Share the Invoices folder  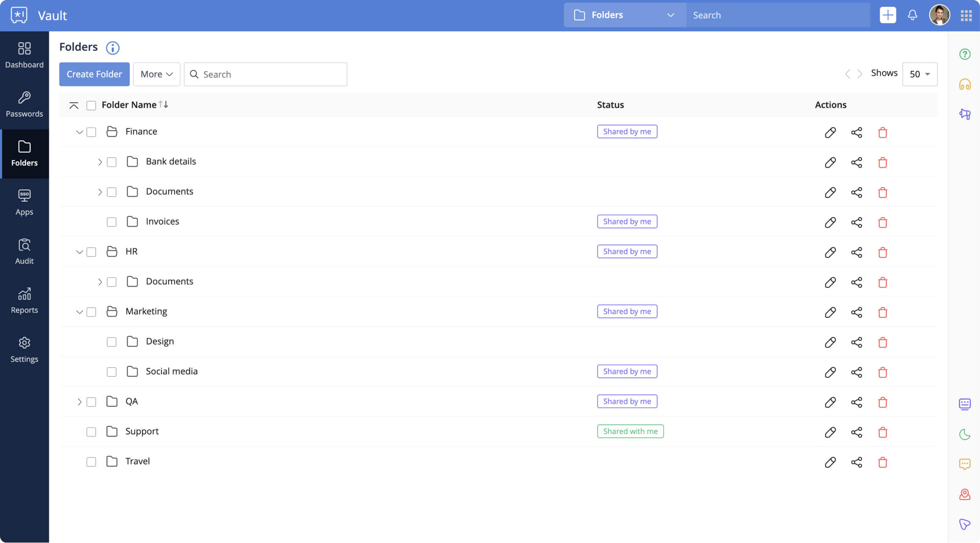pyautogui.click(x=856, y=222)
